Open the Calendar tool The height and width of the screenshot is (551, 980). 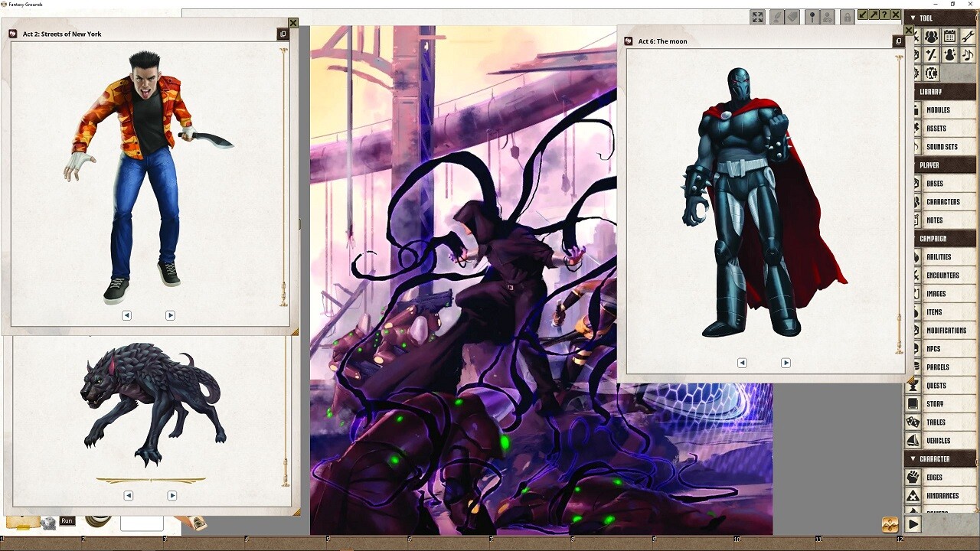[x=949, y=35]
